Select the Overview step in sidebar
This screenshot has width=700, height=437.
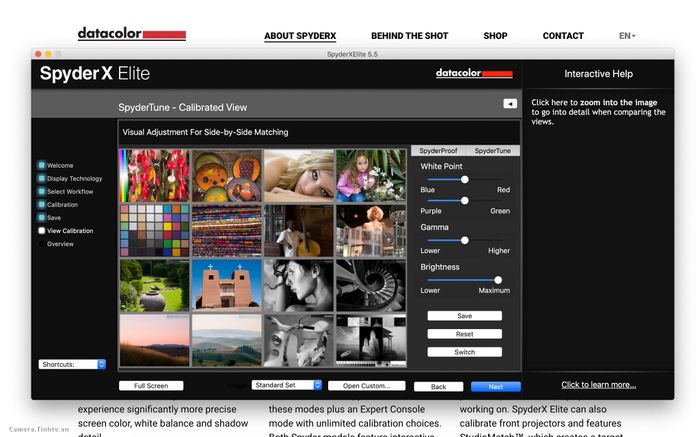click(x=56, y=244)
